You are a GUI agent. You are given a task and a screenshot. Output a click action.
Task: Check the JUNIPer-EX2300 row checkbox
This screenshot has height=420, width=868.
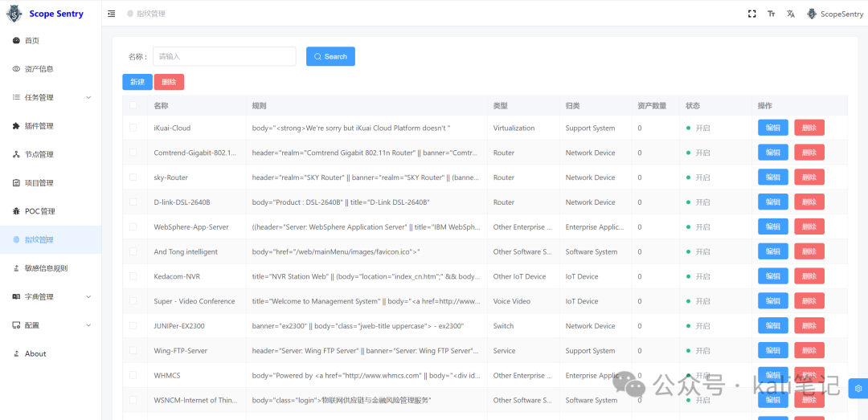point(133,326)
